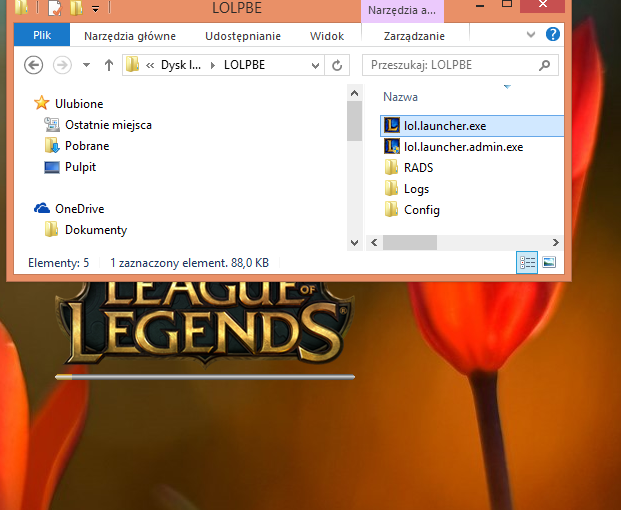Click lol.launcher.exe League icon

pyautogui.click(x=392, y=126)
